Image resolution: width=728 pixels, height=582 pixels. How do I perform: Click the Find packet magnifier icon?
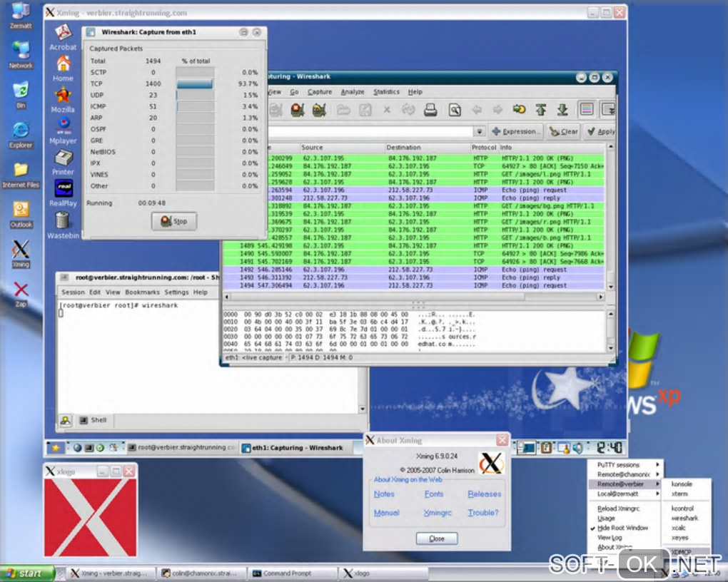[455, 110]
